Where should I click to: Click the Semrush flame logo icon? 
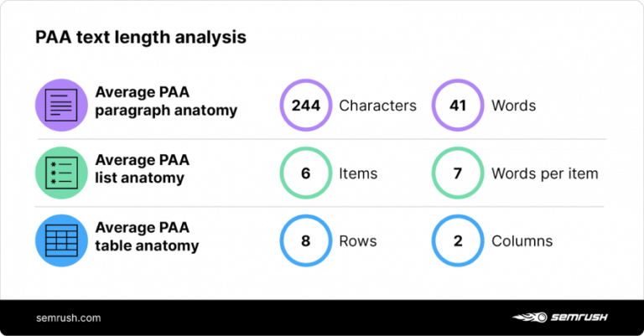[530, 317]
